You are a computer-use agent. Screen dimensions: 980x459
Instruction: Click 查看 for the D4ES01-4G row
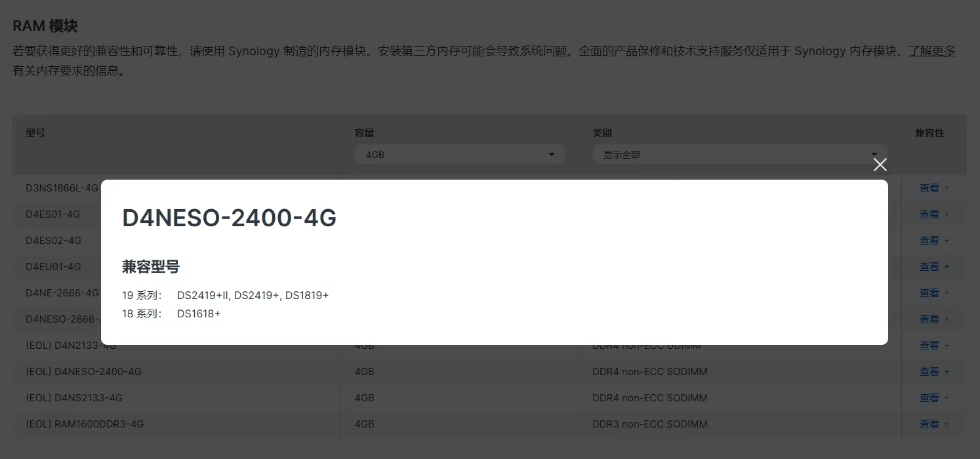pyautogui.click(x=934, y=214)
